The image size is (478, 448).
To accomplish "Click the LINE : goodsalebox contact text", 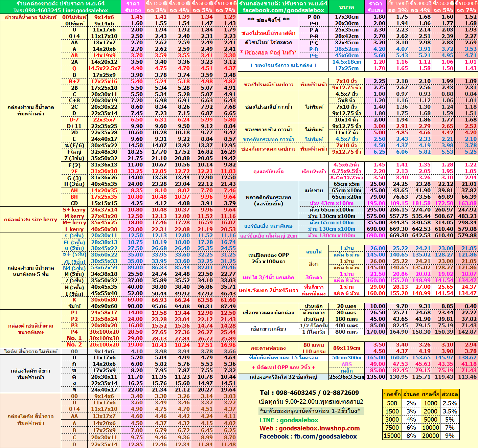I will coord(289,420).
